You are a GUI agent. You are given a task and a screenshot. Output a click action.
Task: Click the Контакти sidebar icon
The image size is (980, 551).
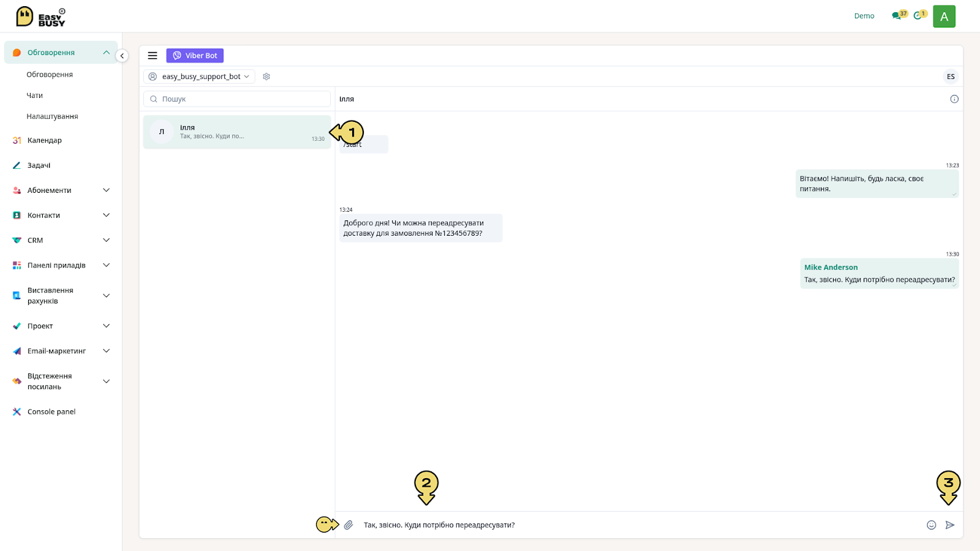click(x=17, y=216)
